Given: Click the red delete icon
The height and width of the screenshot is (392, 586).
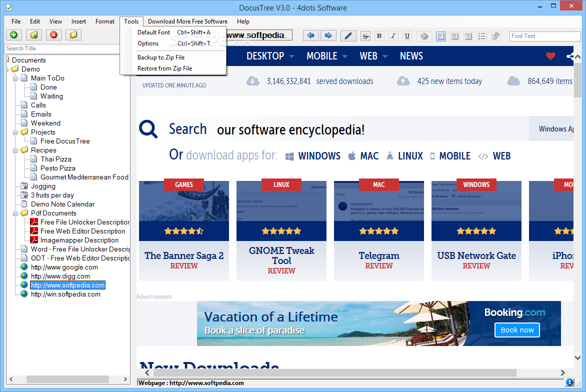Looking at the screenshot, I should click(x=53, y=35).
